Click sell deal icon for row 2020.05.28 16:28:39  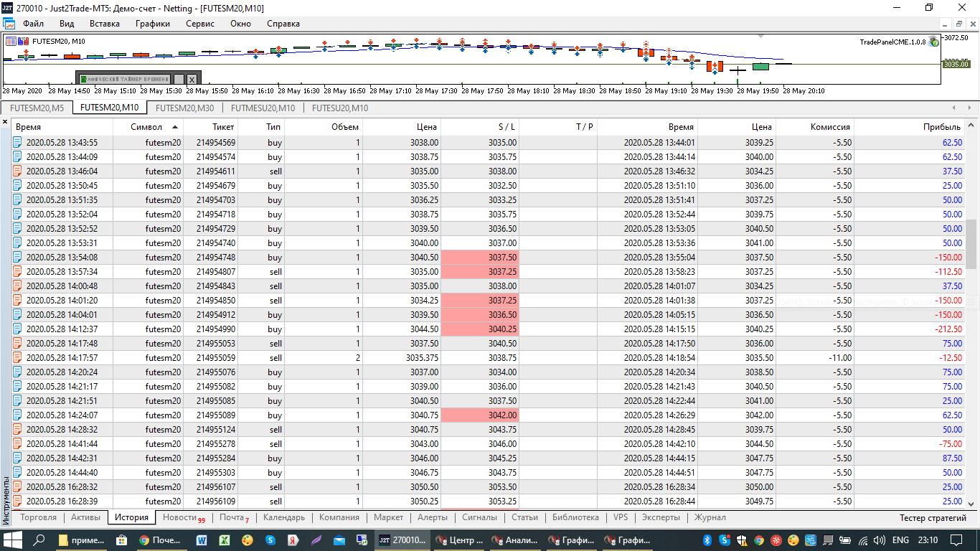click(18, 501)
